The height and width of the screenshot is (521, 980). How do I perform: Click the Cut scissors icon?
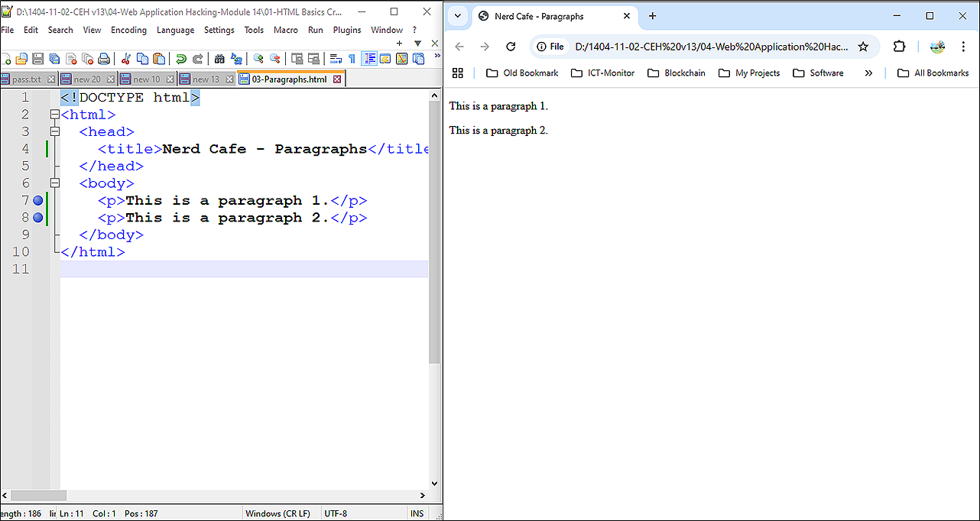click(126, 59)
